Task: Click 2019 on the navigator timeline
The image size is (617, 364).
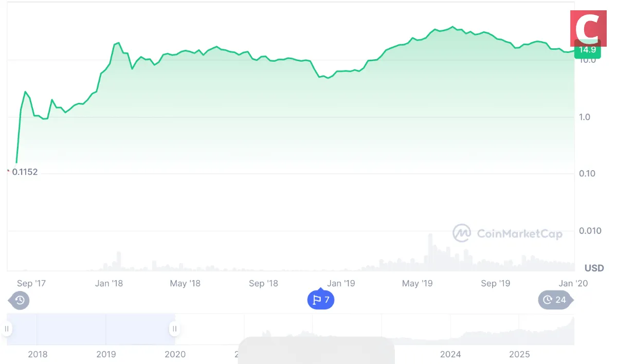Action: (106, 354)
